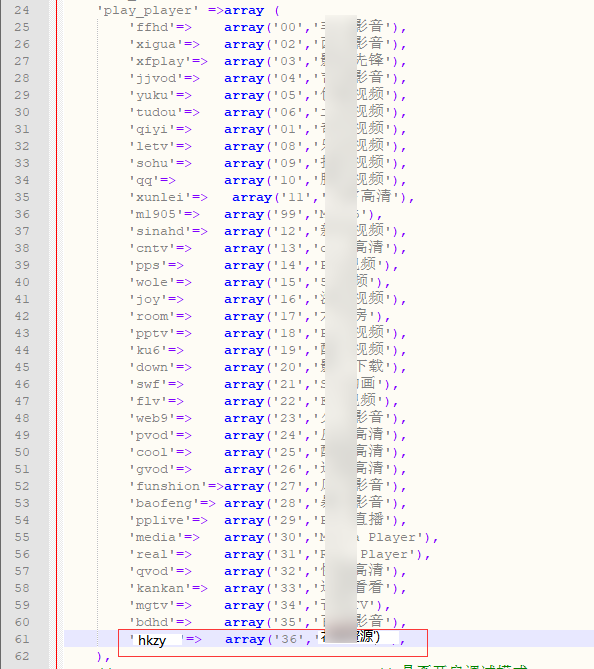Click line number 61 in gutter
Image resolution: width=594 pixels, height=669 pixels.
click(22, 639)
